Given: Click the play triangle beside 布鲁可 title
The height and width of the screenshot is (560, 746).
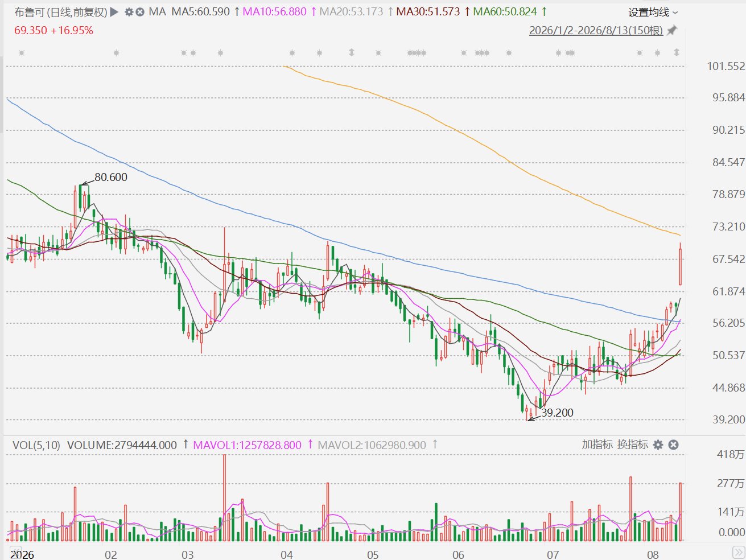Looking at the screenshot, I should (x=114, y=11).
